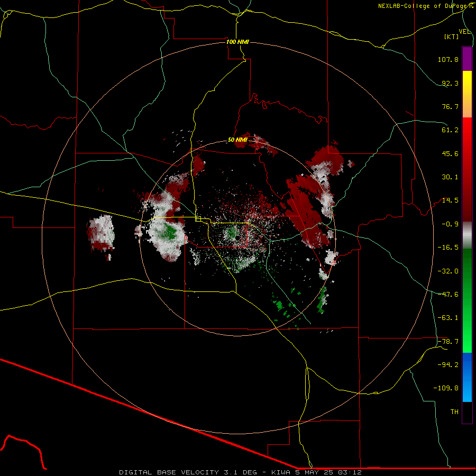Select the -94.2 legend value
Image resolution: width=476 pixels, height=476 pixels.
coord(448,364)
